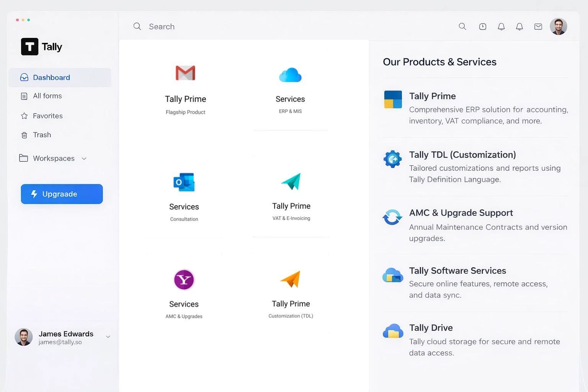The width and height of the screenshot is (588, 392).
Task: Open the mail envelope icon in top bar
Action: pyautogui.click(x=538, y=26)
